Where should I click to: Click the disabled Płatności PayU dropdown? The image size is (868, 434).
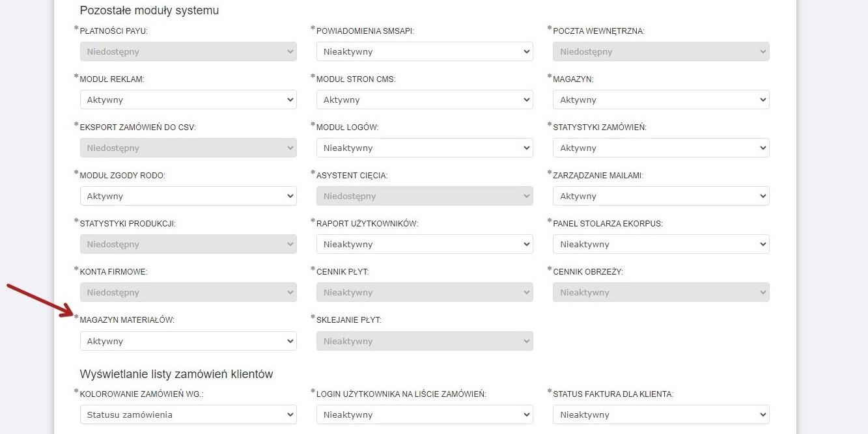coord(188,51)
